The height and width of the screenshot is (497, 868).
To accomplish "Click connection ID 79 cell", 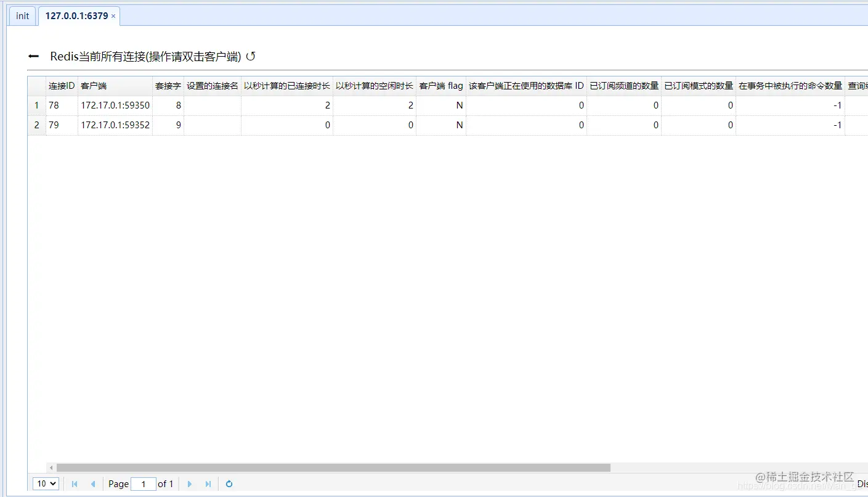I will [62, 125].
